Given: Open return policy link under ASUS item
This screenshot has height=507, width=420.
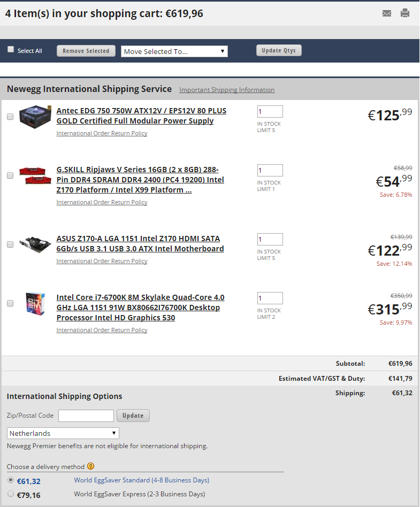Looking at the screenshot, I should click(102, 261).
